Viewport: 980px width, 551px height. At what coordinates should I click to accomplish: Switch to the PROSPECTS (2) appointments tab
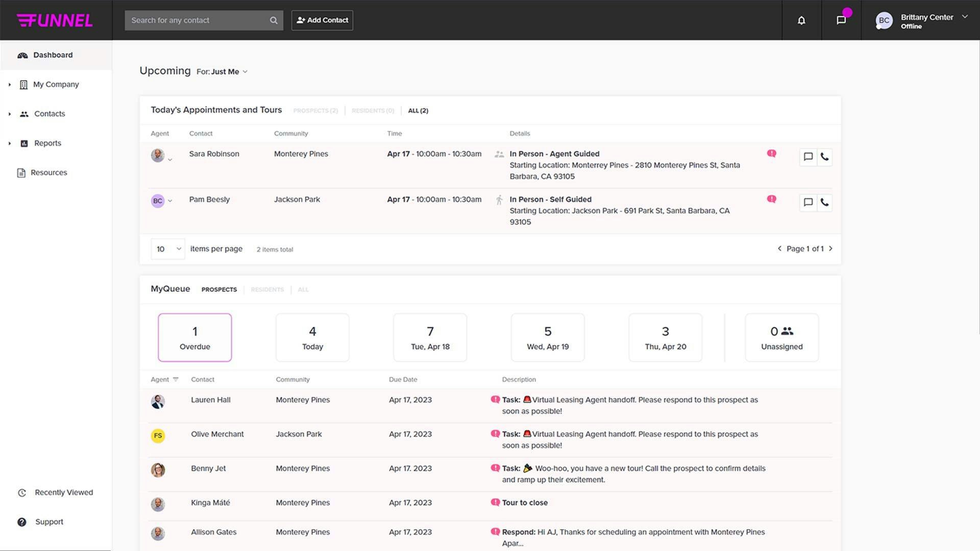click(315, 110)
